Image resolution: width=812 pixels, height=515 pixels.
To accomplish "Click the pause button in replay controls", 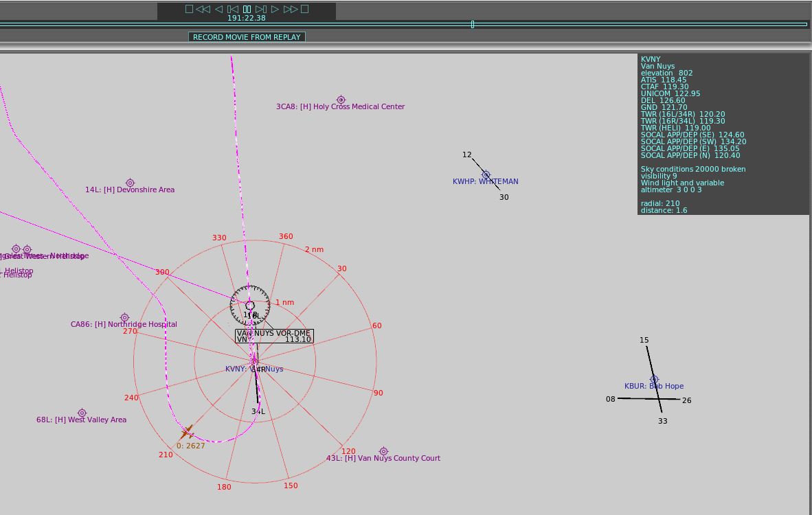I will pos(247,9).
